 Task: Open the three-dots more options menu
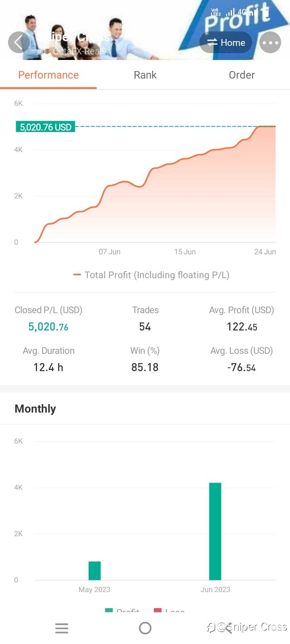270,42
